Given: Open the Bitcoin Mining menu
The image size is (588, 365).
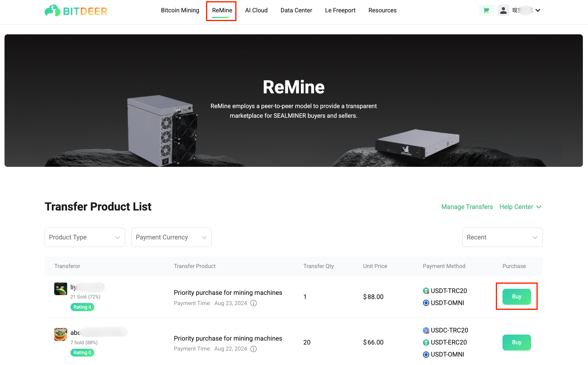Looking at the screenshot, I should tap(180, 10).
